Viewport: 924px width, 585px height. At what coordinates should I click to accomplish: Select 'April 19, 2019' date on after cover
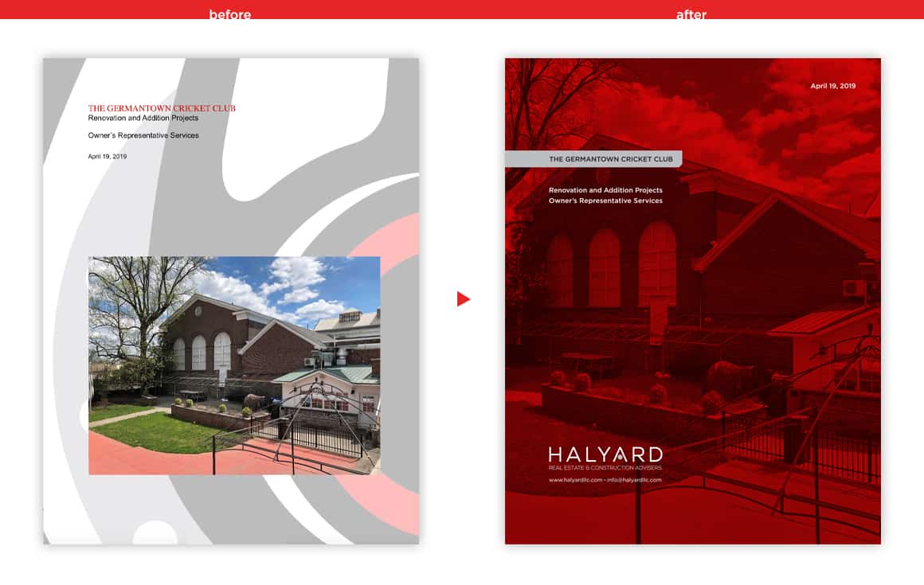pyautogui.click(x=832, y=86)
